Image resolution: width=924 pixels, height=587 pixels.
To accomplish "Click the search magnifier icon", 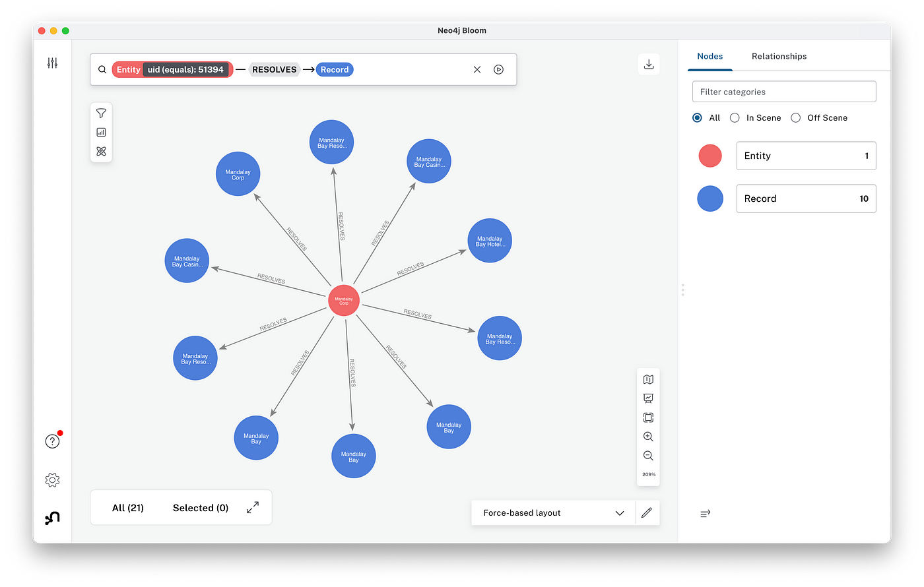I will (x=102, y=69).
